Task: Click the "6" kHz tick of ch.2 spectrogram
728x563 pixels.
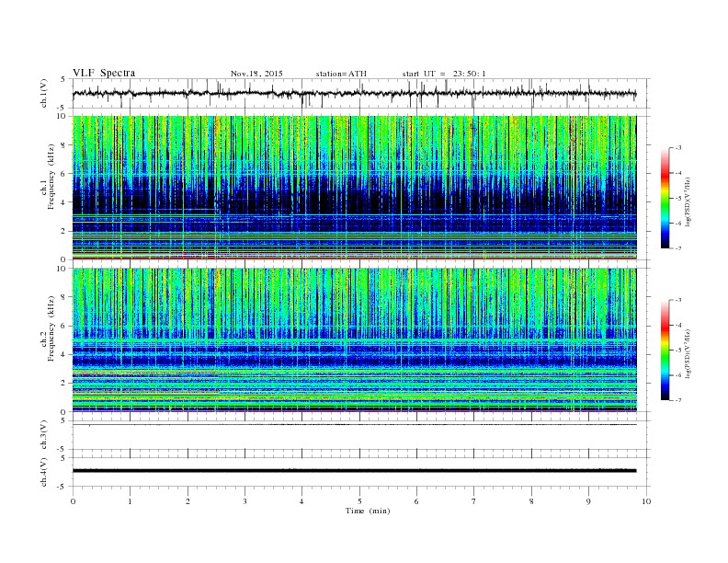Action: 63,326
